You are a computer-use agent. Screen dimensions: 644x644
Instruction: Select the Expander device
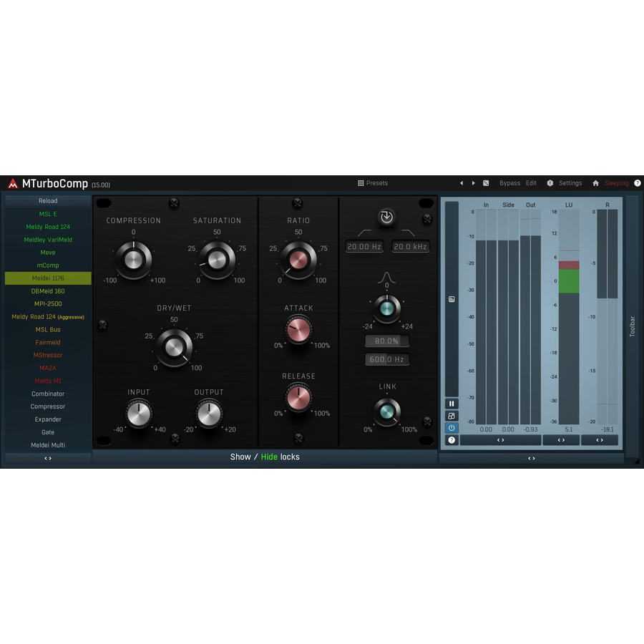[x=48, y=419]
